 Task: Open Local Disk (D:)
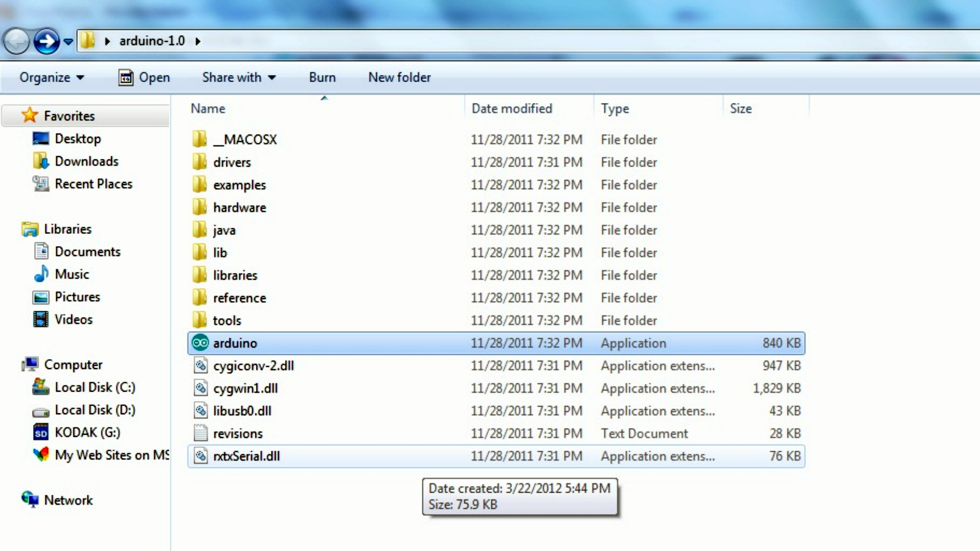[x=83, y=409]
